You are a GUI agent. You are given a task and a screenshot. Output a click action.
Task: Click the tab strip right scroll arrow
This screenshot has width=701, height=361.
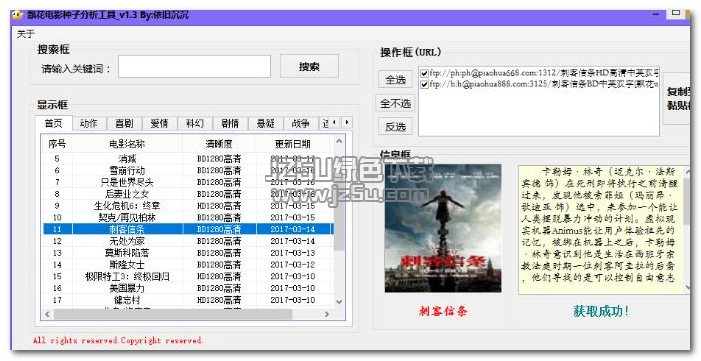click(347, 122)
